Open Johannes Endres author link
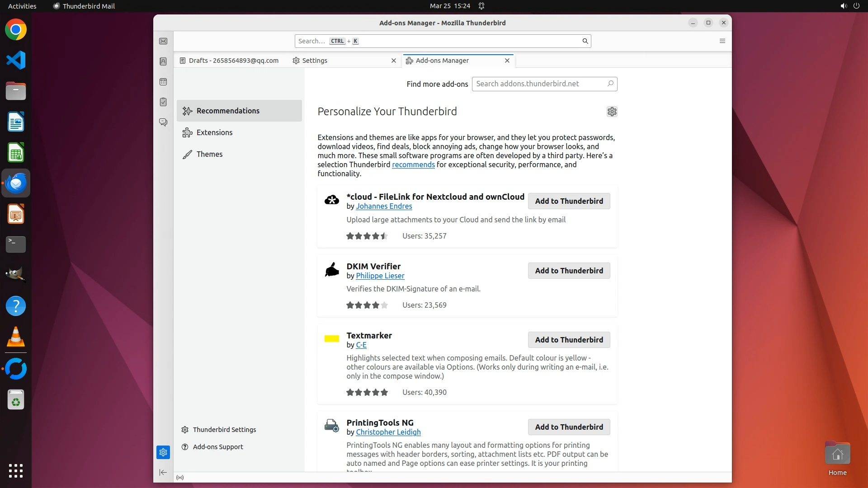868x488 pixels. (384, 206)
